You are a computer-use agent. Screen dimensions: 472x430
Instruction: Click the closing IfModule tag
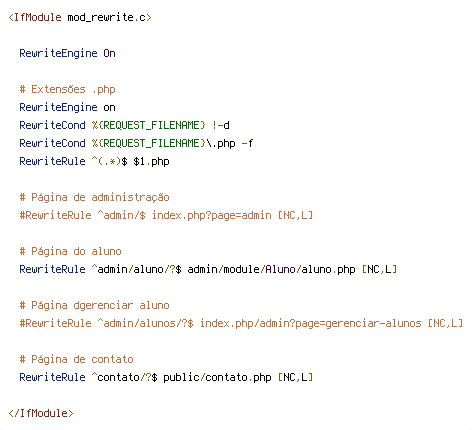(x=41, y=413)
